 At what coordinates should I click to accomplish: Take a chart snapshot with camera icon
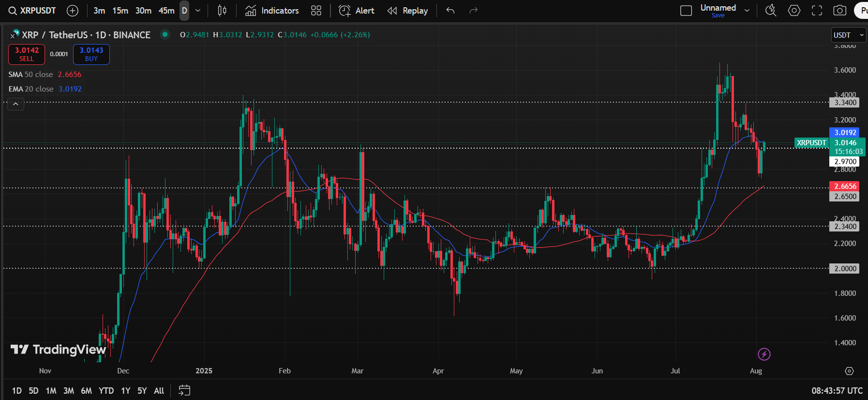840,11
